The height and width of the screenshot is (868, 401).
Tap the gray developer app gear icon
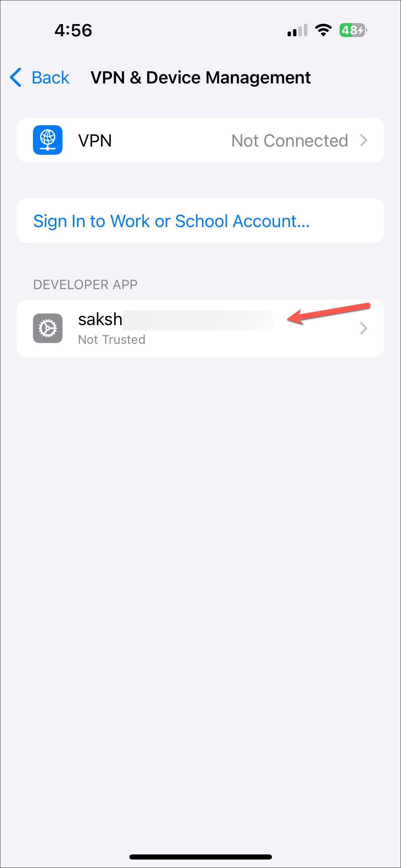(48, 328)
